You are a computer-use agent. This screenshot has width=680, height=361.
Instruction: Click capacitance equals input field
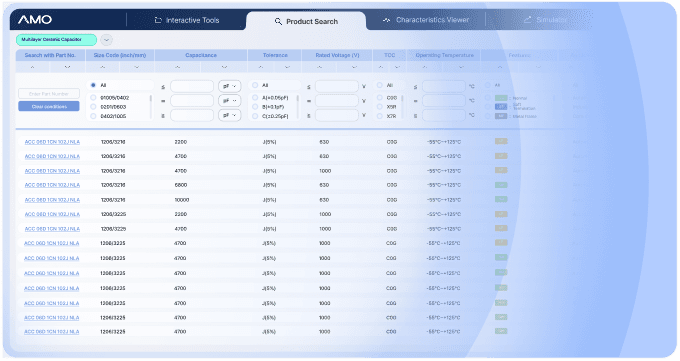192,101
